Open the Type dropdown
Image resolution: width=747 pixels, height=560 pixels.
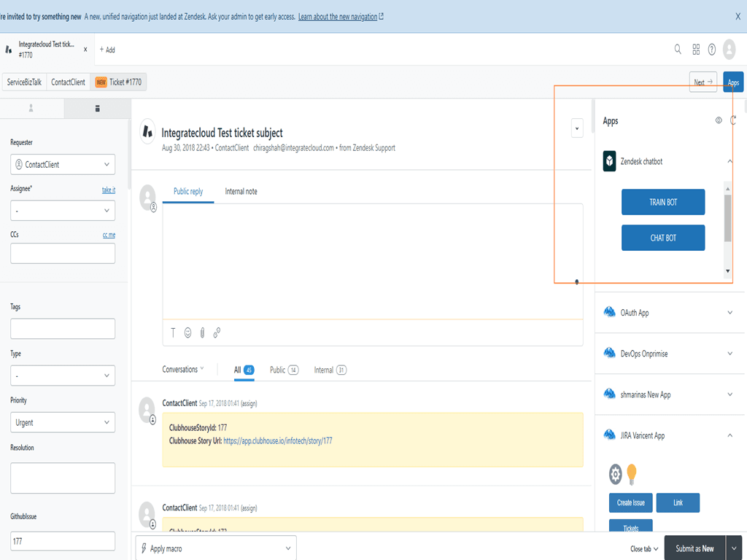tap(63, 376)
